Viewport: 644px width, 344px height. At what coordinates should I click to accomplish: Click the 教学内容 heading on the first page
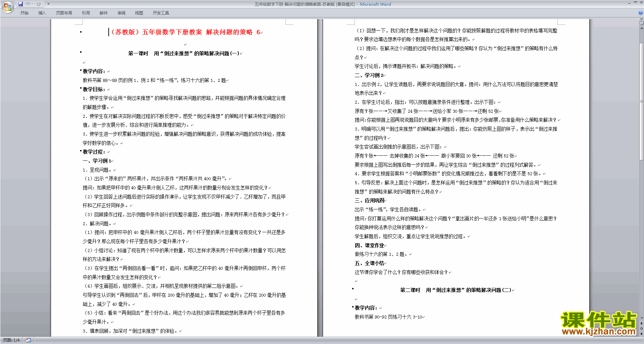94,71
